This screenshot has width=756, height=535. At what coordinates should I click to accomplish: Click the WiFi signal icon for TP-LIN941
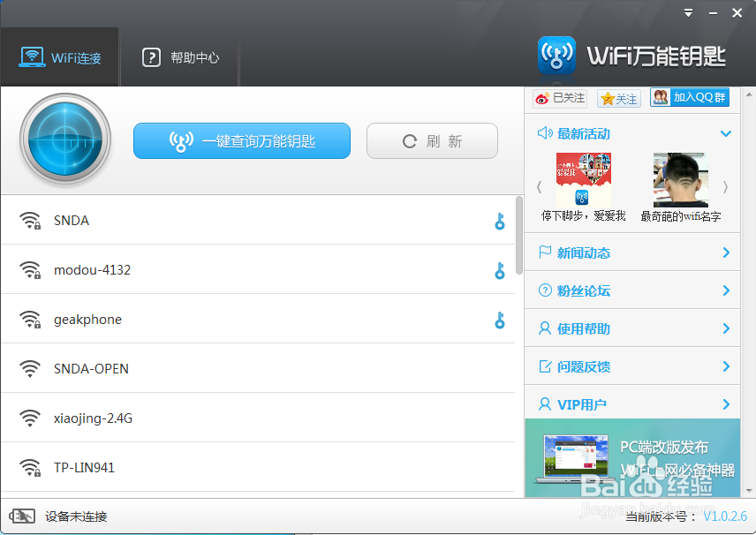pyautogui.click(x=30, y=468)
